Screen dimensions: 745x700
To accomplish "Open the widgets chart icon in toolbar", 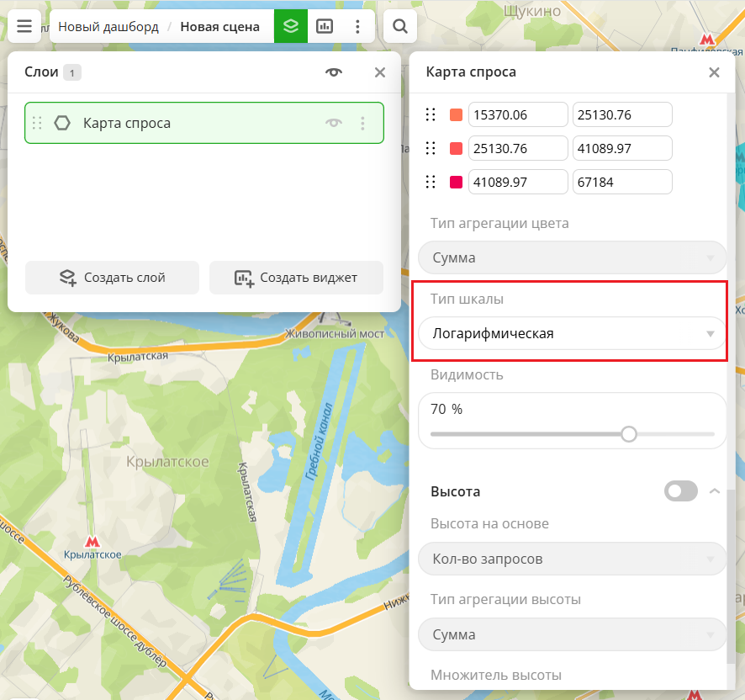I will click(325, 26).
